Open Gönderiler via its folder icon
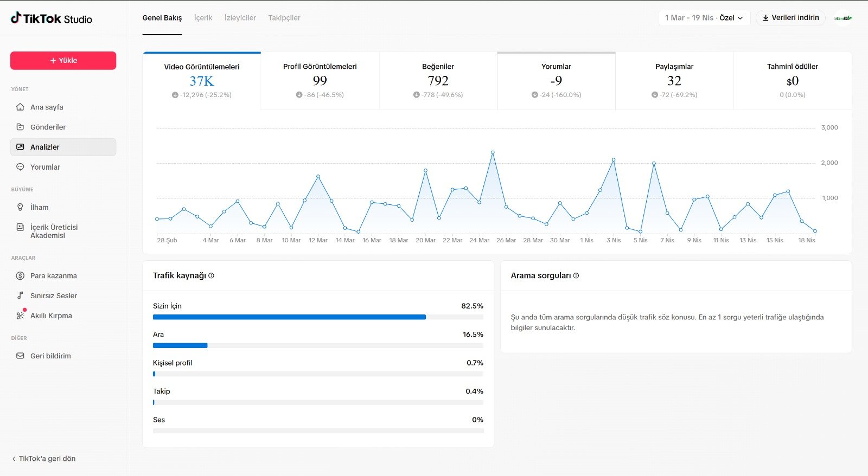Viewport: 868px width, 476px height. click(x=20, y=127)
